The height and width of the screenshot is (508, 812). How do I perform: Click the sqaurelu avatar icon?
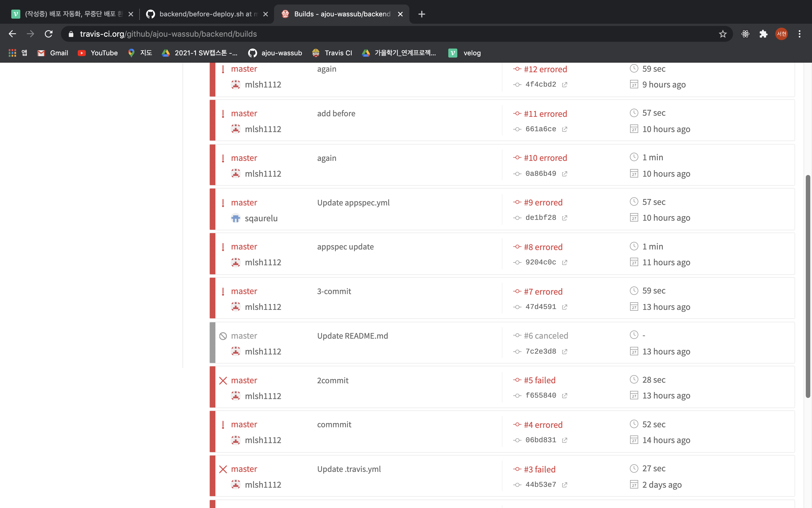pos(235,218)
